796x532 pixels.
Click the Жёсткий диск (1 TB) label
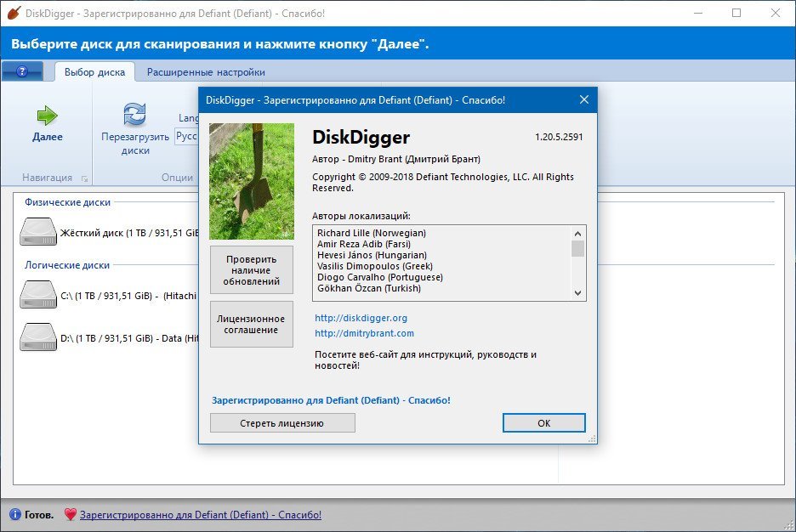tap(129, 233)
